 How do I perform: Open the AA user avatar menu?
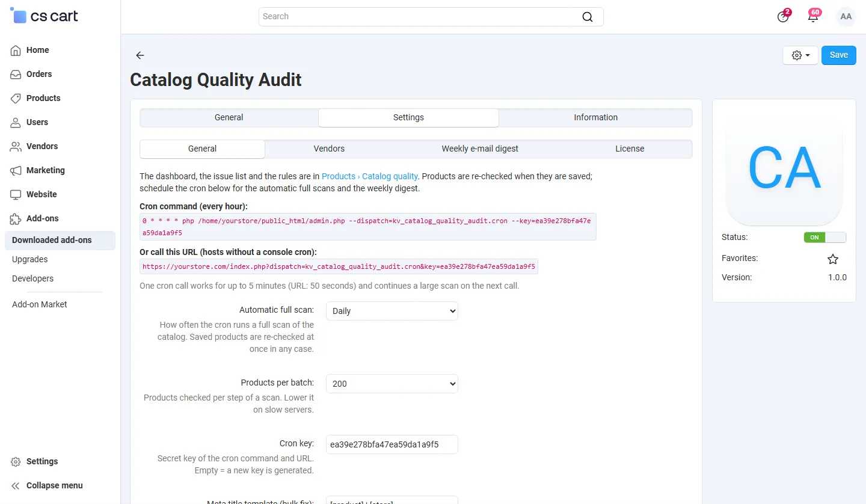[846, 17]
